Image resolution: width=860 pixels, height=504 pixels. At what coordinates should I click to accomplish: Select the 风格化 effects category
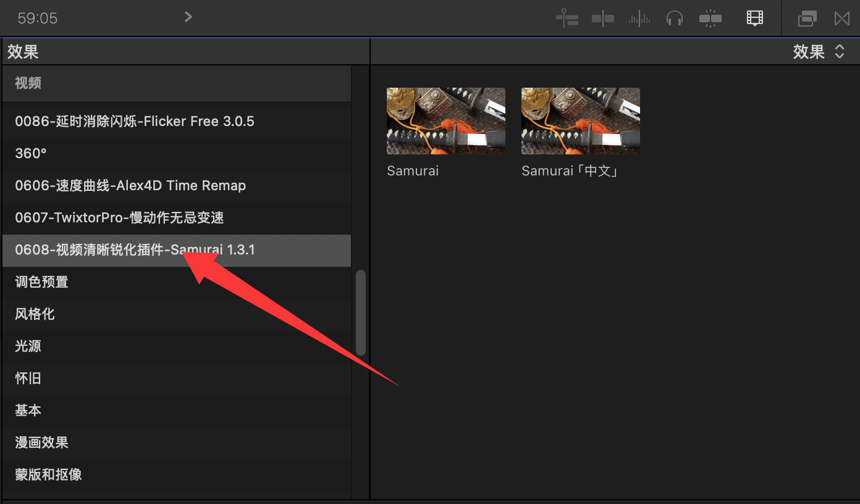coord(35,314)
